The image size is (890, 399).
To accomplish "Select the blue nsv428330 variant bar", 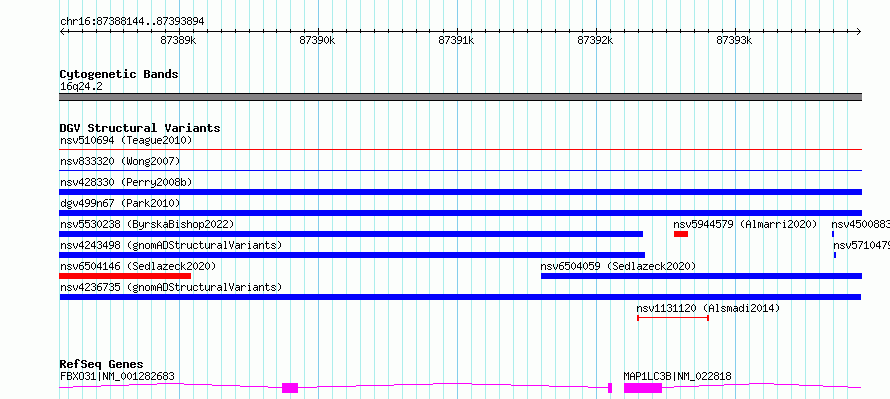I will (x=460, y=192).
